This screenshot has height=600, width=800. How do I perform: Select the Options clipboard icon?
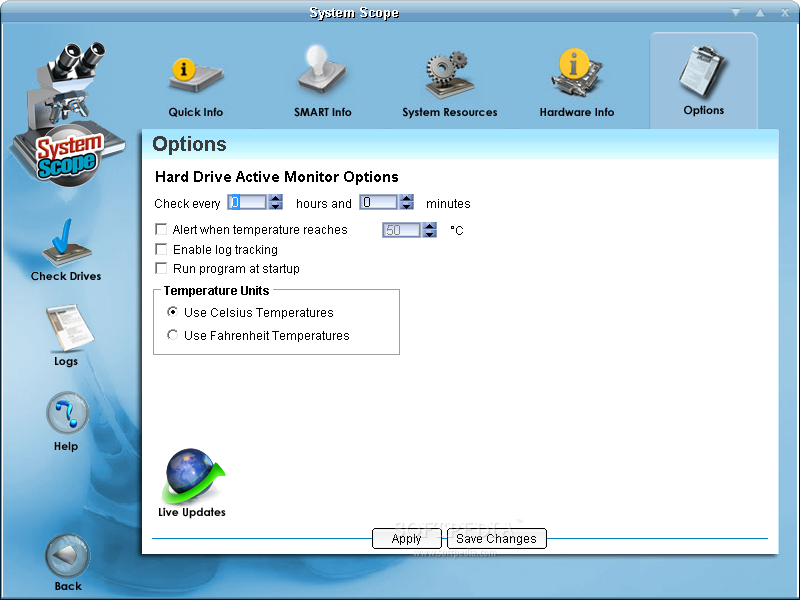[x=703, y=71]
